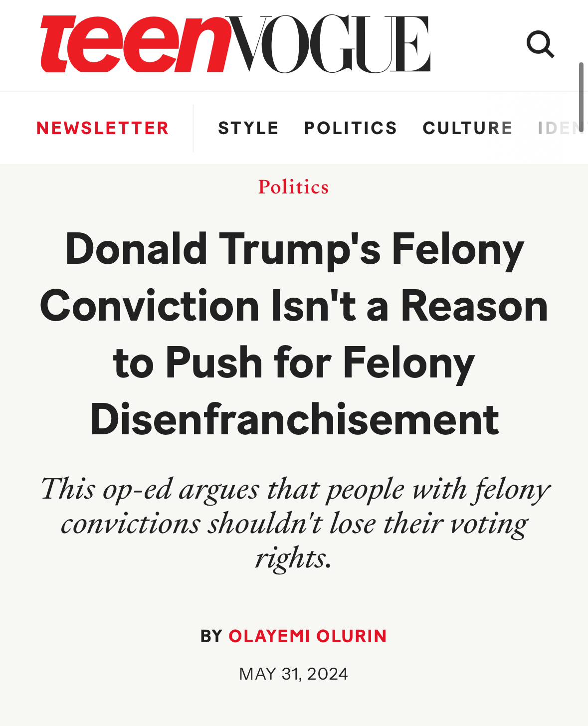
Task: Open the Newsletter signup link
Action: click(x=103, y=128)
